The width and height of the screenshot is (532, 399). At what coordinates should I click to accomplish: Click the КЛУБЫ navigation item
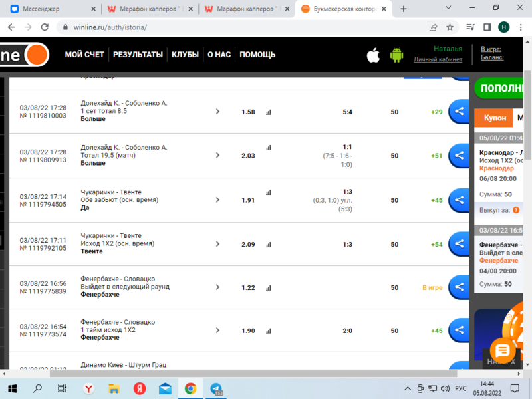click(185, 55)
